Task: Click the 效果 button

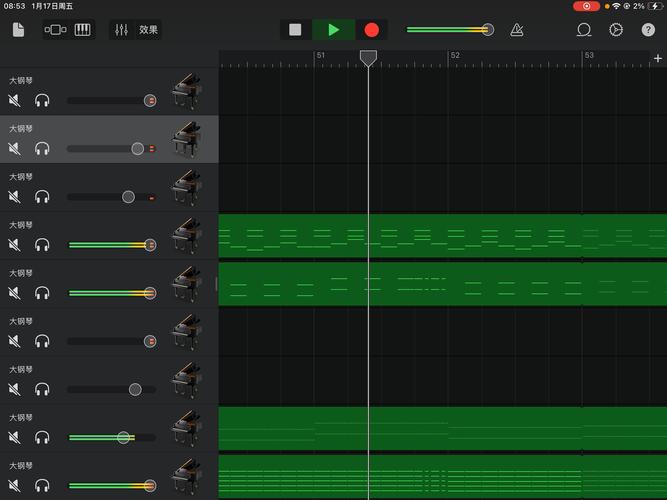Action: tap(148, 30)
